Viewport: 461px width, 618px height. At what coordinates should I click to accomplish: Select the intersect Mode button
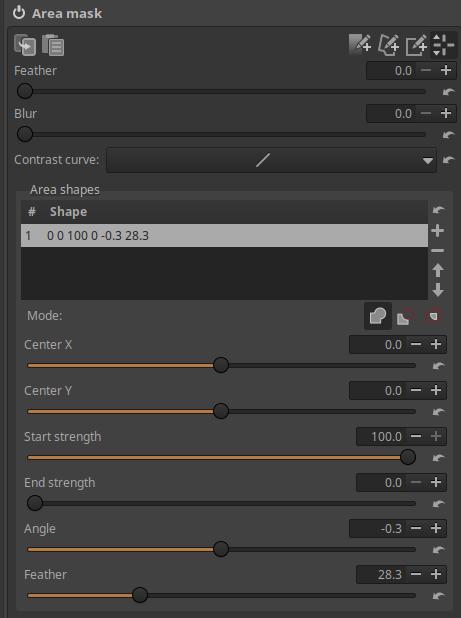(433, 316)
